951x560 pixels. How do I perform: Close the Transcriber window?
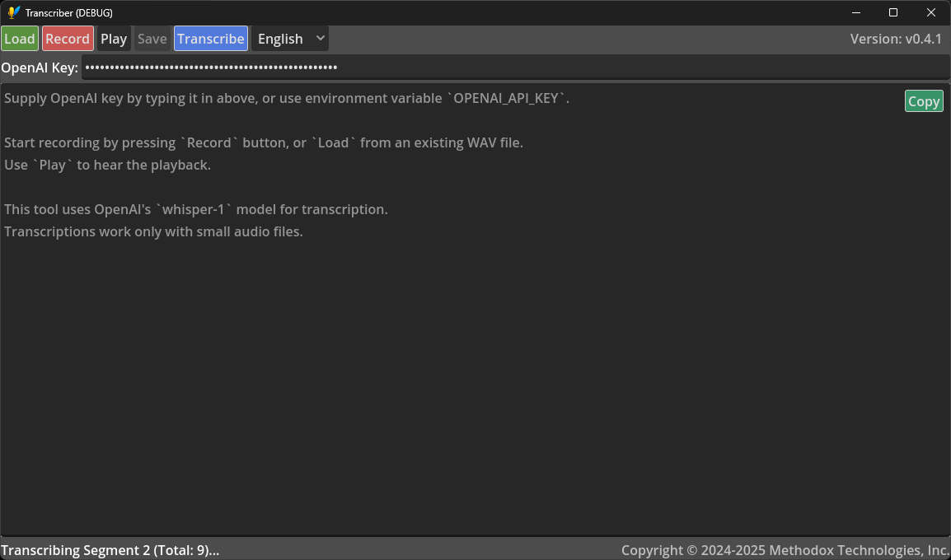click(x=931, y=12)
